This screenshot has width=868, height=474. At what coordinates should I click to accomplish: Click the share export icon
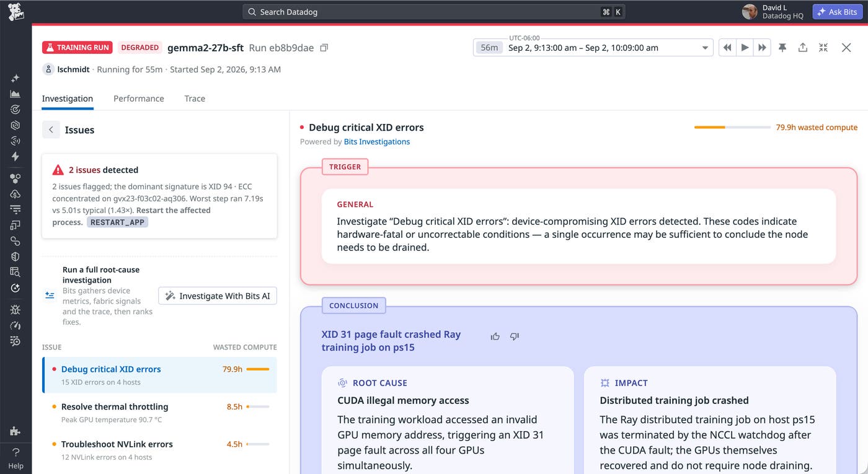803,48
